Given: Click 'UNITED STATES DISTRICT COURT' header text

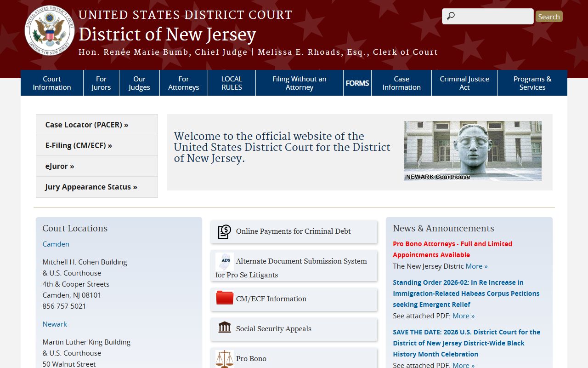Looking at the screenshot, I should click(185, 15).
